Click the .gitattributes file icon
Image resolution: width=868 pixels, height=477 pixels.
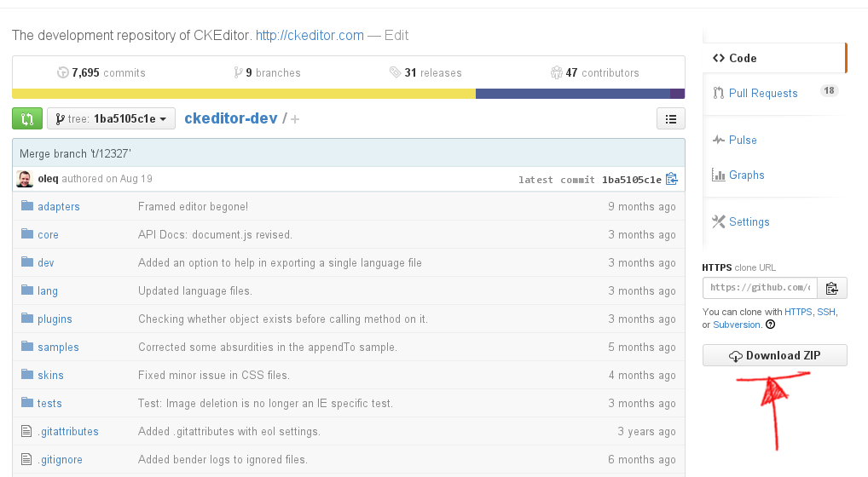click(26, 430)
